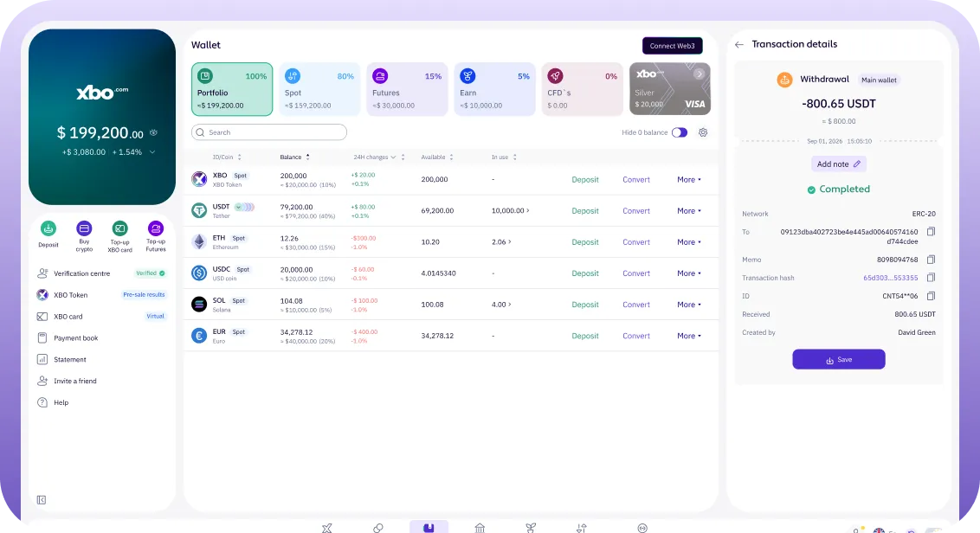This screenshot has width=980, height=533.
Task: Deposit into XBO row
Action: (585, 179)
